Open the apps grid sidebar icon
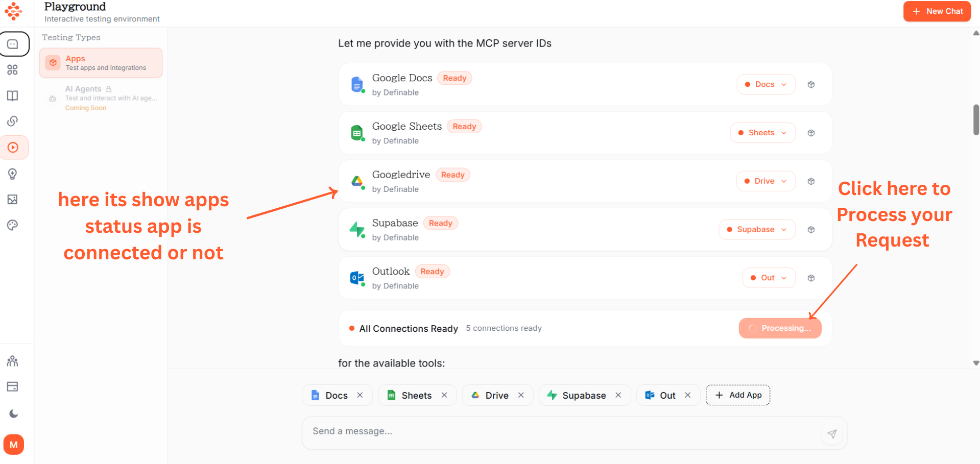 tap(13, 70)
